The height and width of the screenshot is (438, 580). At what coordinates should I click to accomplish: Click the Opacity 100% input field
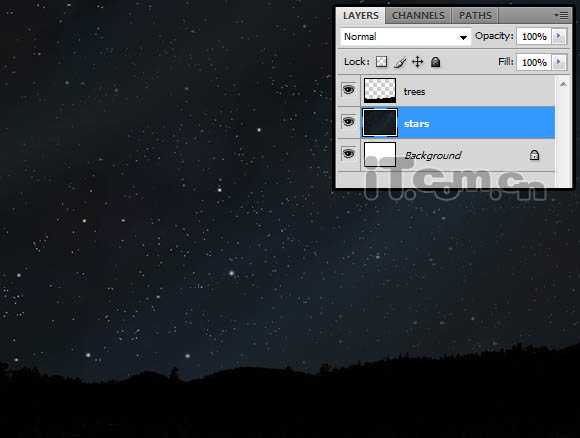[x=534, y=36]
